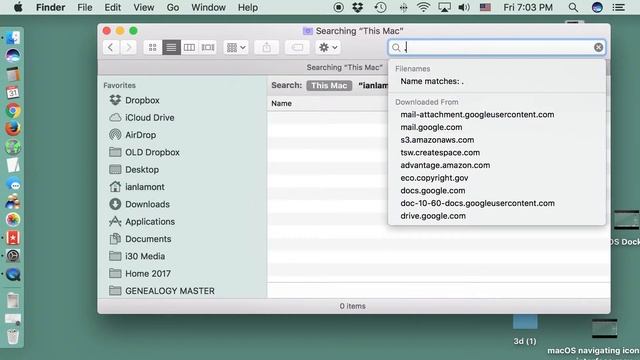This screenshot has height=360, width=640.
Task: Open QuickTime Player in the Dock
Action: tap(13, 275)
